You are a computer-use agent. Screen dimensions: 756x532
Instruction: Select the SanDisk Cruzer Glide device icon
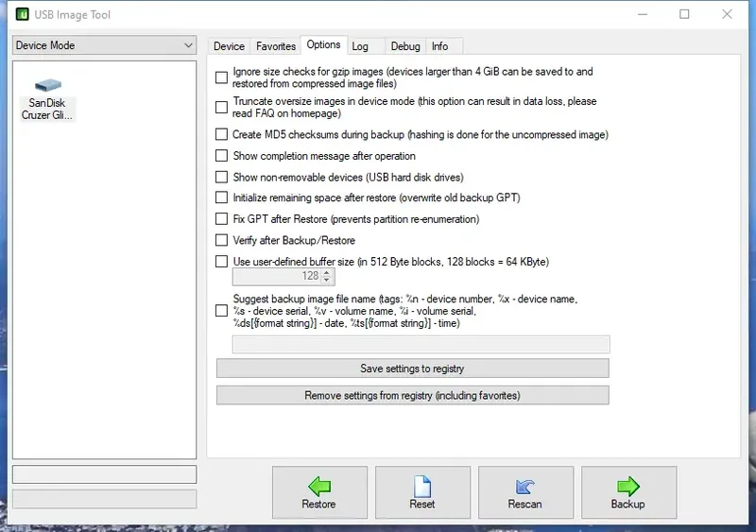(x=47, y=99)
